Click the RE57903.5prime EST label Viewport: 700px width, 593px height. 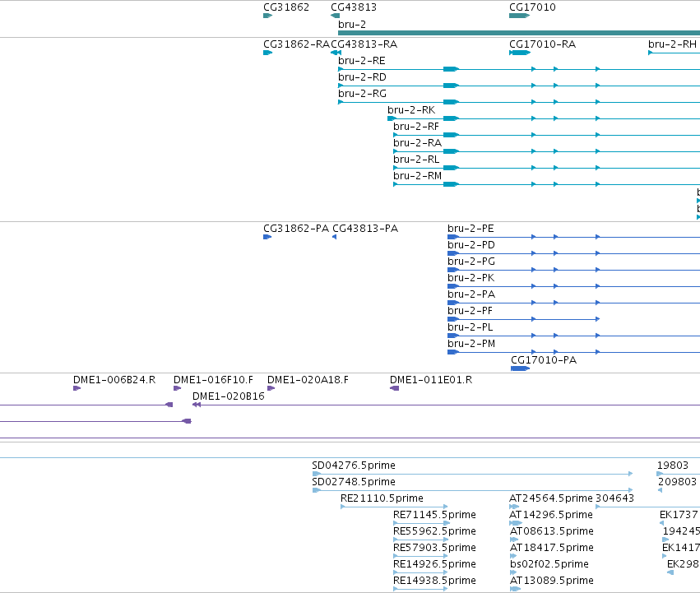coord(434,548)
